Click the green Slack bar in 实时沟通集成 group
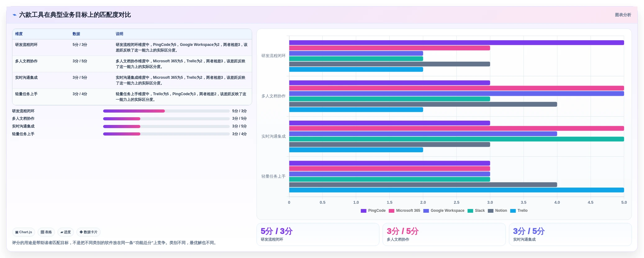Image resolution: width=644 pixels, height=258 pixels. point(456,139)
